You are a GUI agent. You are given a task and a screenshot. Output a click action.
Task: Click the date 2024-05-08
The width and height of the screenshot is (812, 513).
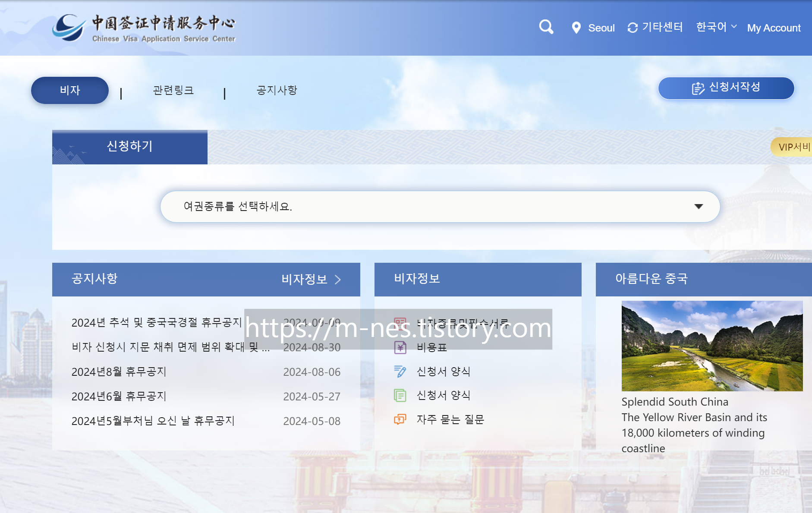pos(312,421)
